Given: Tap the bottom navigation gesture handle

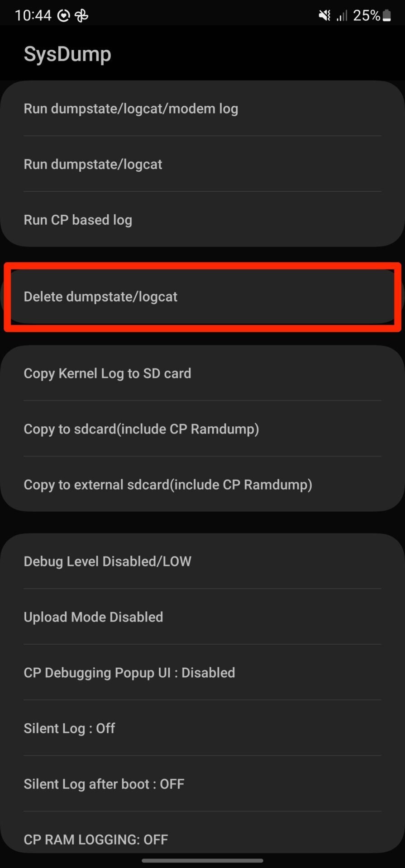Looking at the screenshot, I should pyautogui.click(x=202, y=860).
